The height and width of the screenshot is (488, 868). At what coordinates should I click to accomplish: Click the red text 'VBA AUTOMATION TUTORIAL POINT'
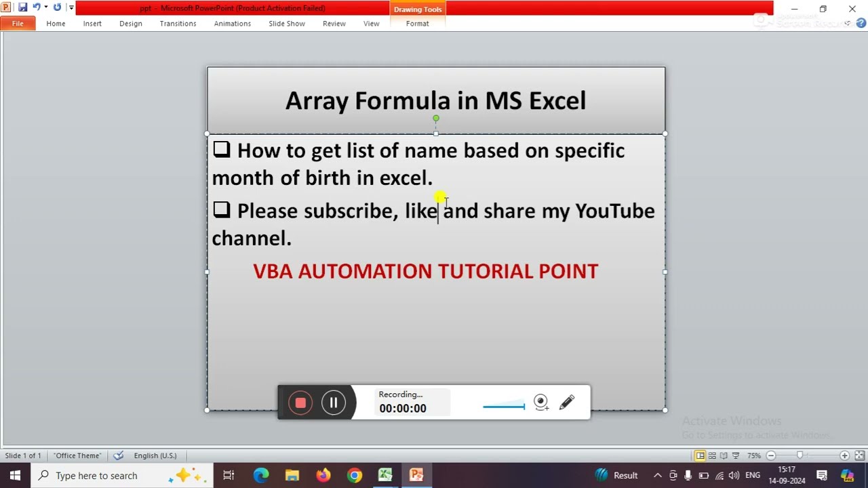pos(426,271)
